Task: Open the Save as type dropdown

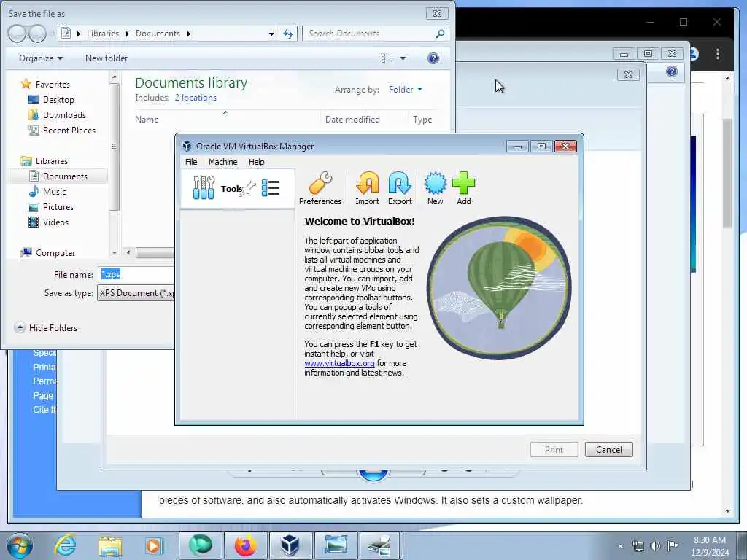Action: point(136,293)
